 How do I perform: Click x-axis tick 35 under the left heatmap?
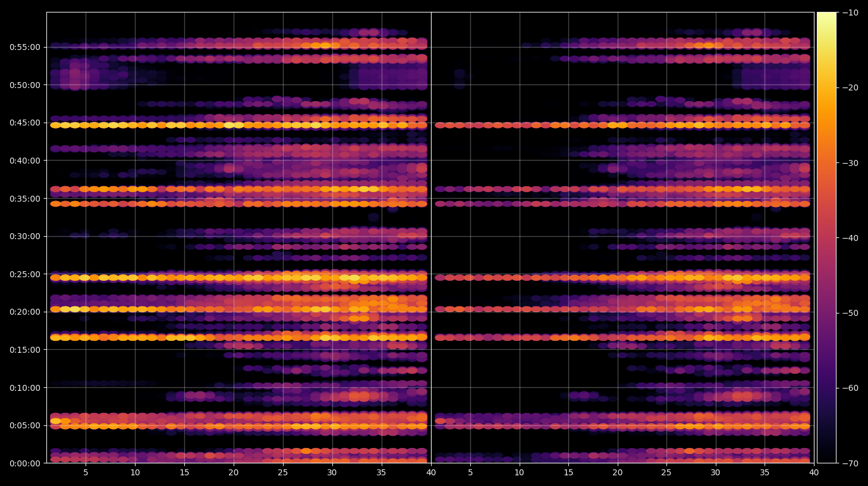(x=382, y=473)
